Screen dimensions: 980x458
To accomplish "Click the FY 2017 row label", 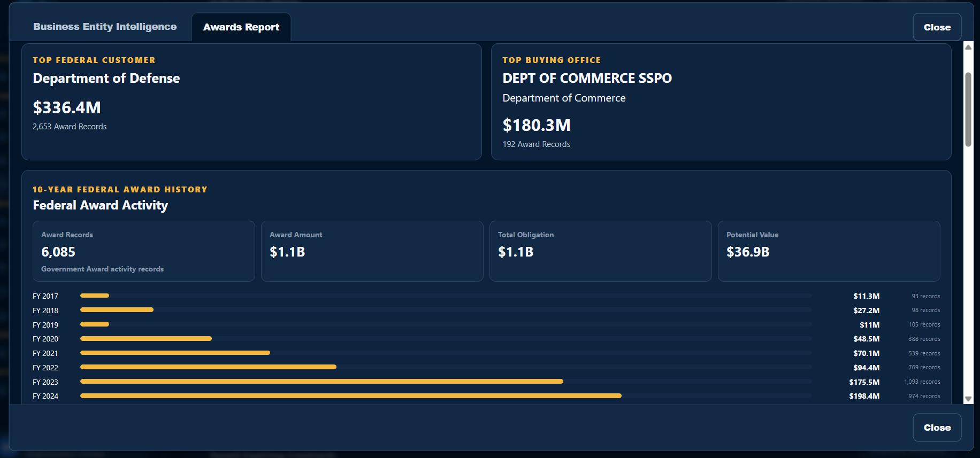I will (x=45, y=296).
